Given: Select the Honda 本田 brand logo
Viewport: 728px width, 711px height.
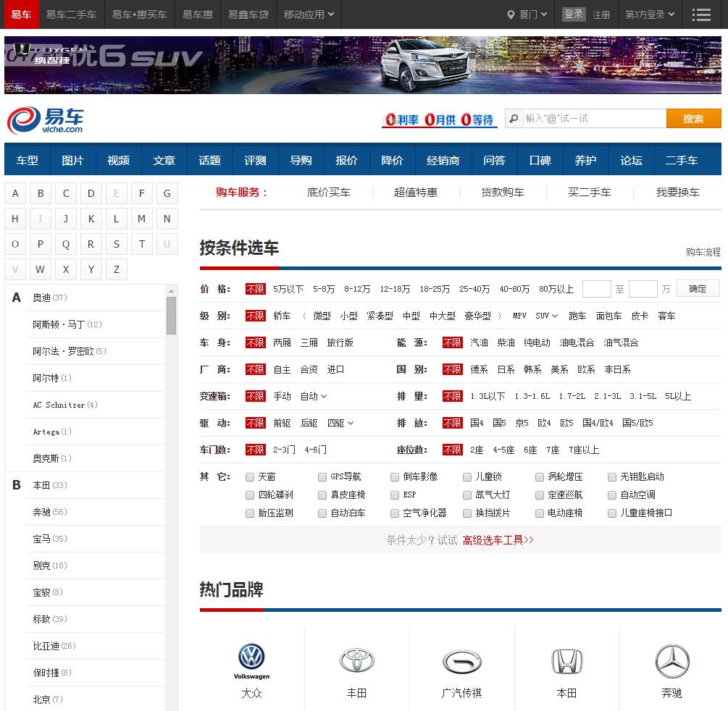Looking at the screenshot, I should pyautogui.click(x=566, y=661).
